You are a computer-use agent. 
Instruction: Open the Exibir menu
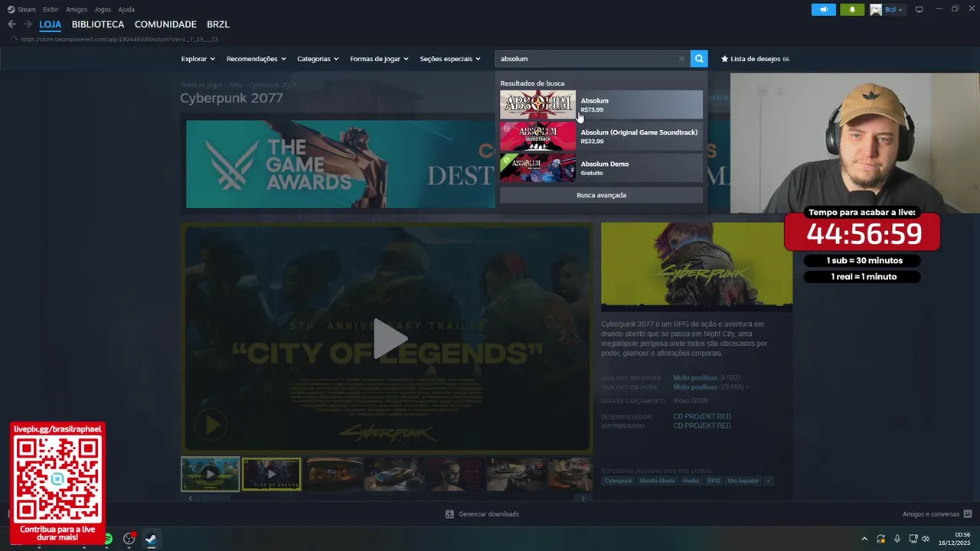51,9
